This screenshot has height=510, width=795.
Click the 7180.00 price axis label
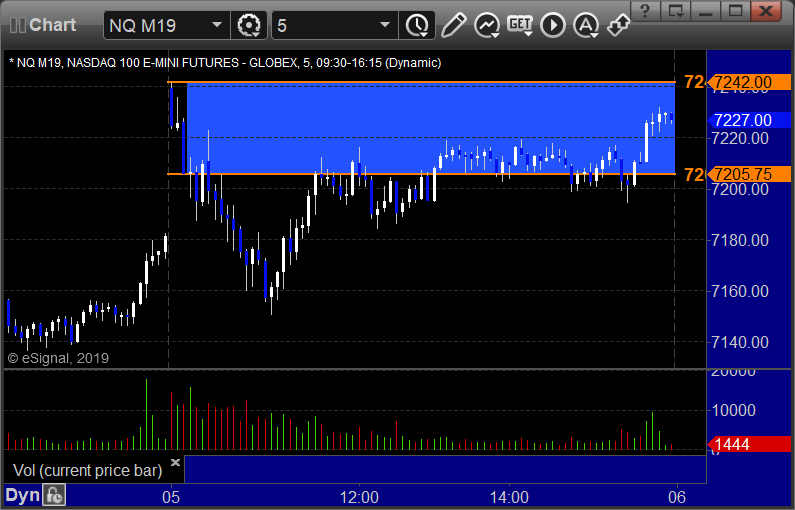coord(740,240)
